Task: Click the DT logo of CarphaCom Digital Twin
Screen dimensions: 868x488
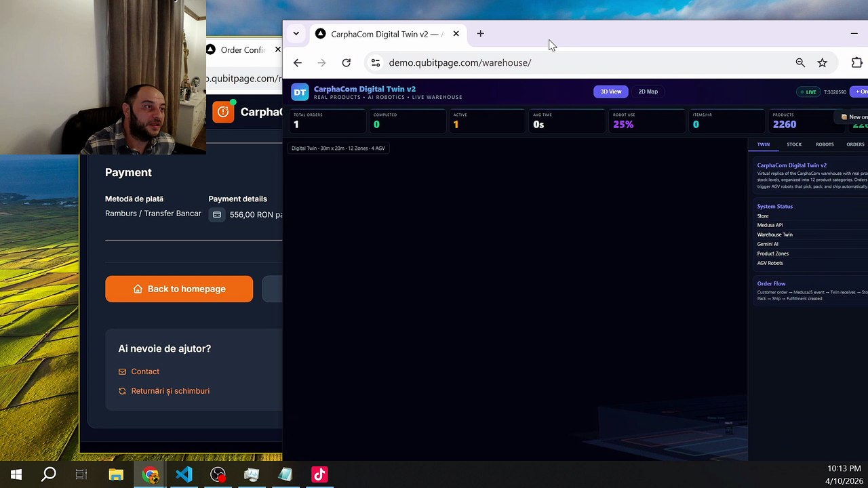Action: point(300,91)
